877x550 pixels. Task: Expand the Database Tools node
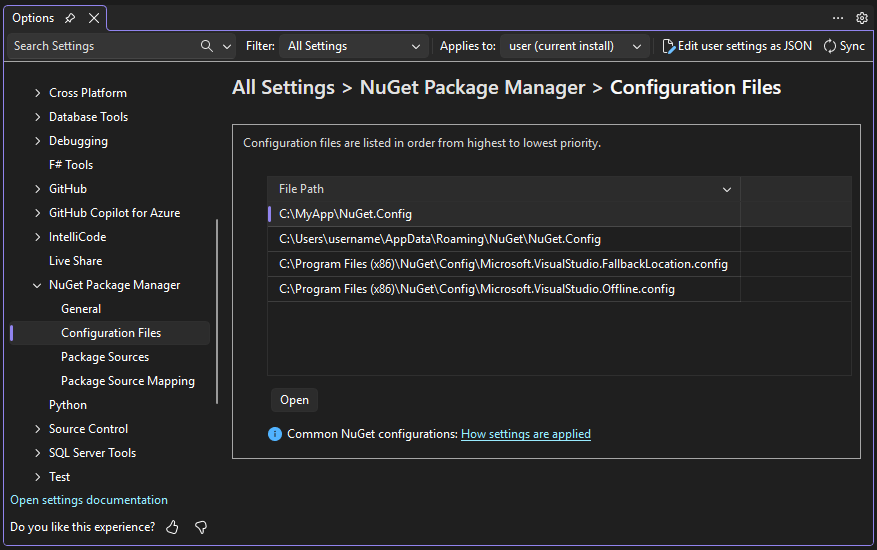37,117
